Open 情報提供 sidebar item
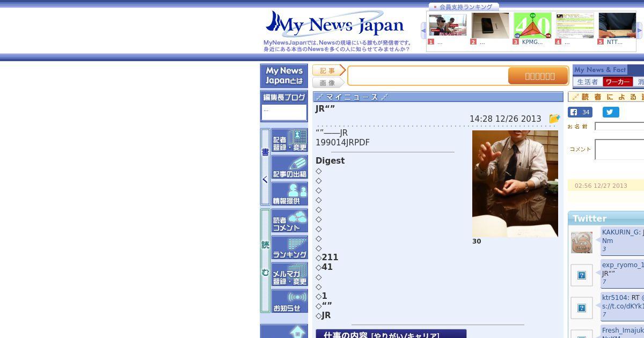This screenshot has width=644, height=338. click(290, 194)
